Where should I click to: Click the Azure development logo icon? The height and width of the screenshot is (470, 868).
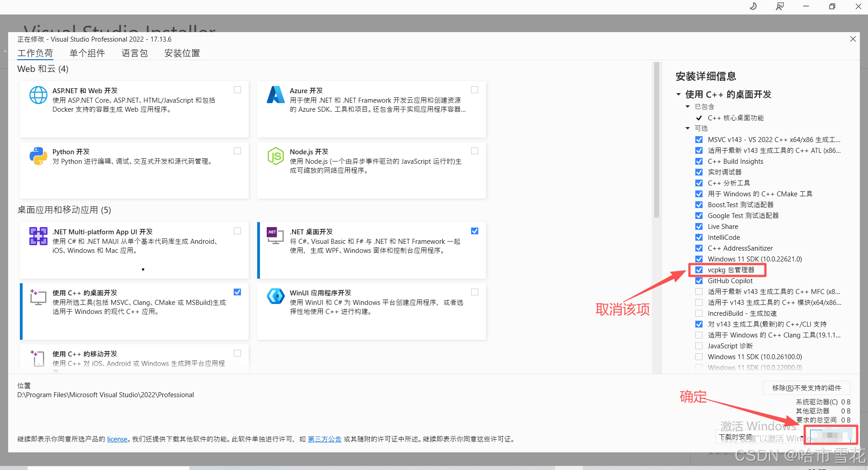pos(275,95)
